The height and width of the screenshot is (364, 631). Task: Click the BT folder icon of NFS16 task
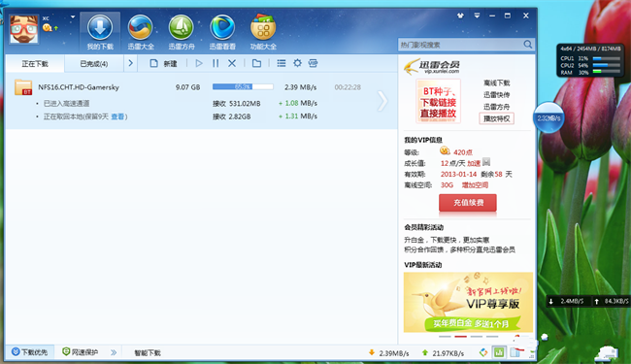pos(23,87)
